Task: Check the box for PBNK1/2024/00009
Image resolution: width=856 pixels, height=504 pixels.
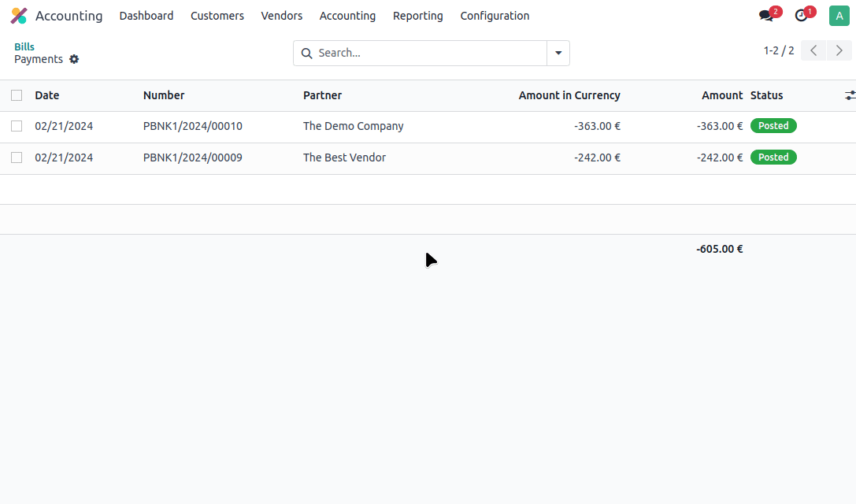Action: point(17,157)
